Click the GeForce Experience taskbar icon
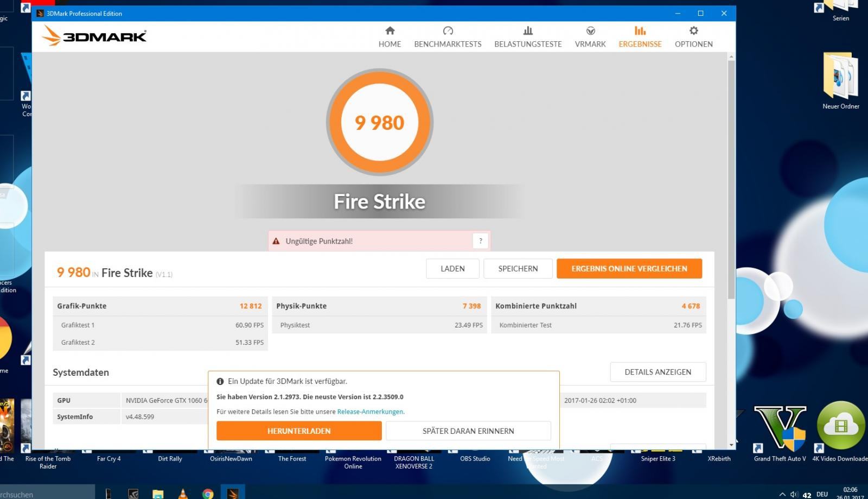The image size is (868, 499). tap(132, 493)
